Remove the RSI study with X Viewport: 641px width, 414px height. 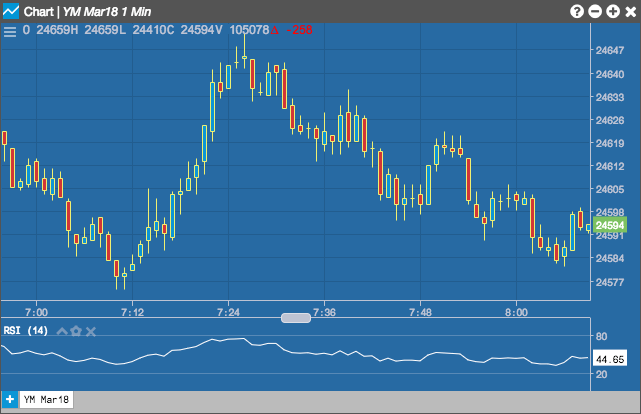click(x=91, y=331)
